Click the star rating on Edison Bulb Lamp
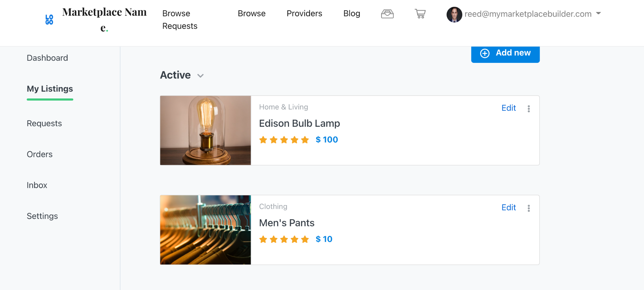644x290 pixels. [x=284, y=140]
